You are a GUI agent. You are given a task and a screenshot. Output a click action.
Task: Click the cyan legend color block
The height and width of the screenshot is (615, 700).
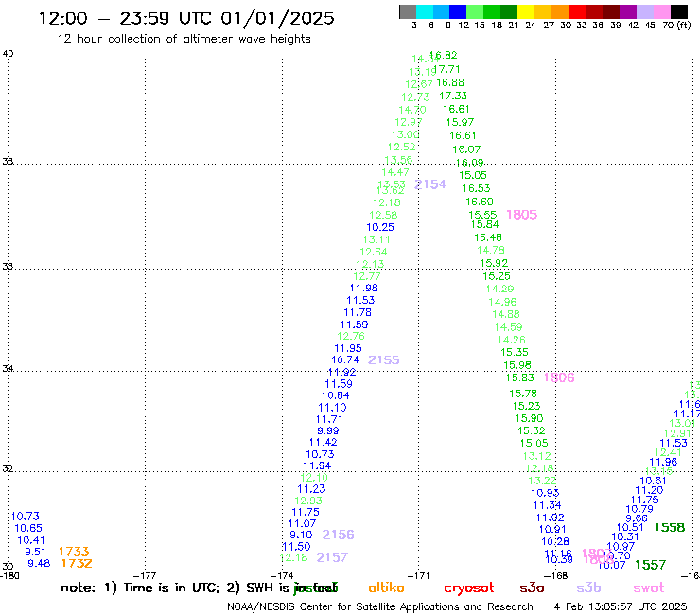tap(425, 11)
